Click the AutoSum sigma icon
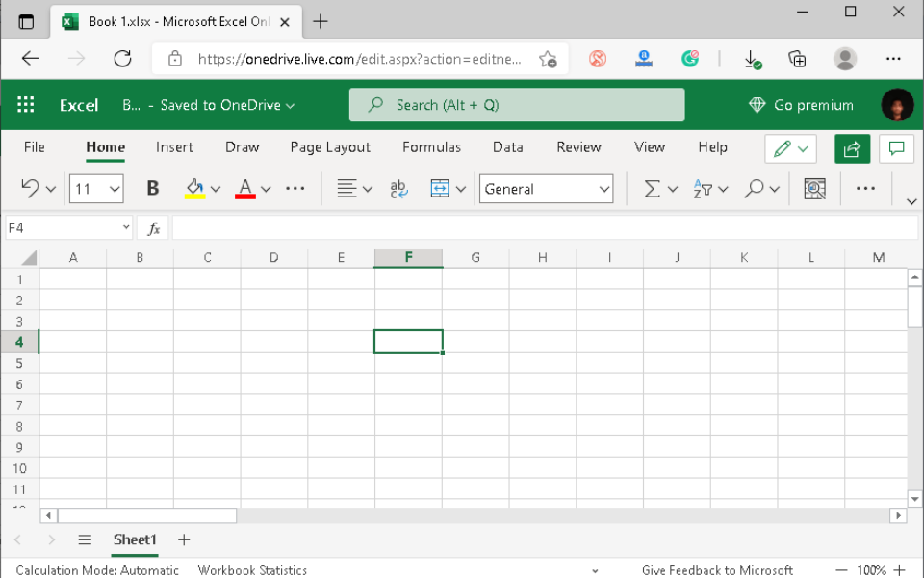Screen dimensions: 924x578 click(x=652, y=189)
